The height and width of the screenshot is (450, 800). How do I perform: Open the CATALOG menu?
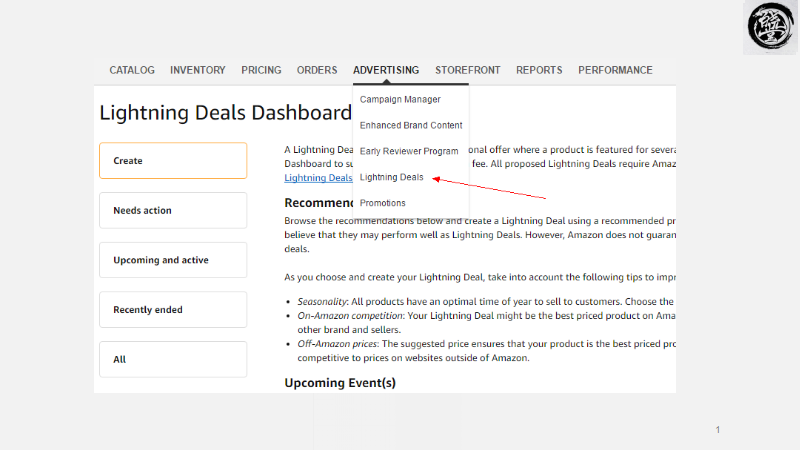(x=132, y=70)
